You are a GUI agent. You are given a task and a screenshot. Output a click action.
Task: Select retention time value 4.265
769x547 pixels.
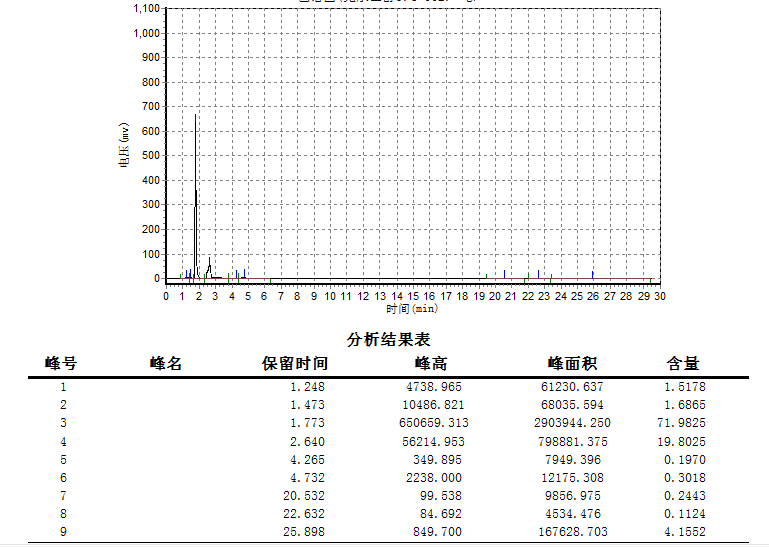click(x=308, y=460)
